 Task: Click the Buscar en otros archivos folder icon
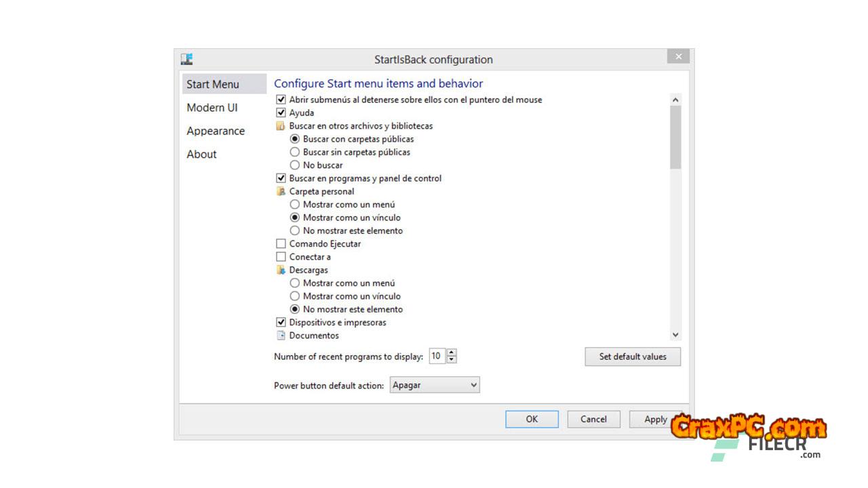tap(281, 126)
